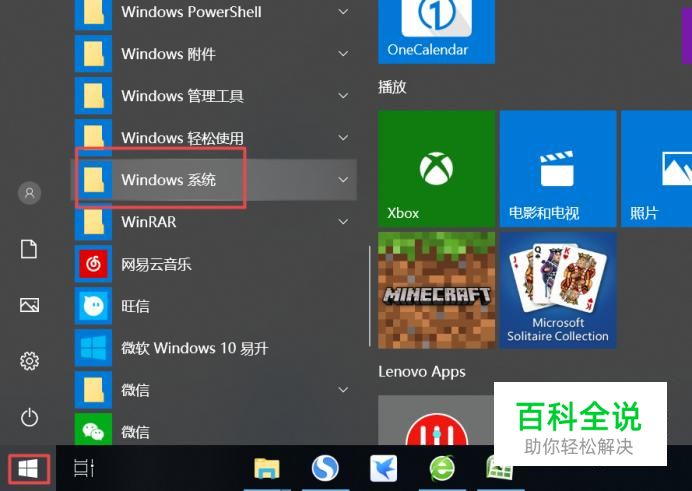692x491 pixels.
Task: Click the WinRAR folder icon
Action: click(93, 222)
